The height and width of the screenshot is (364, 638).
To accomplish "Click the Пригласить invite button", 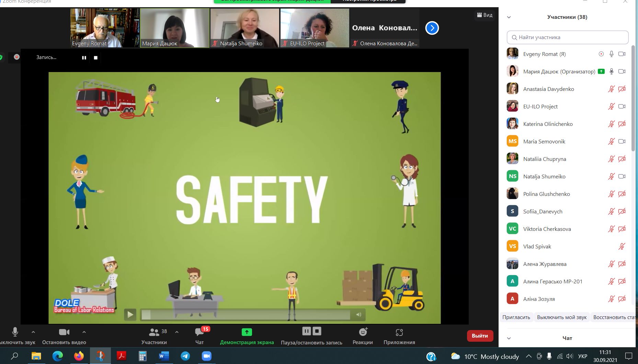I will [516, 317].
